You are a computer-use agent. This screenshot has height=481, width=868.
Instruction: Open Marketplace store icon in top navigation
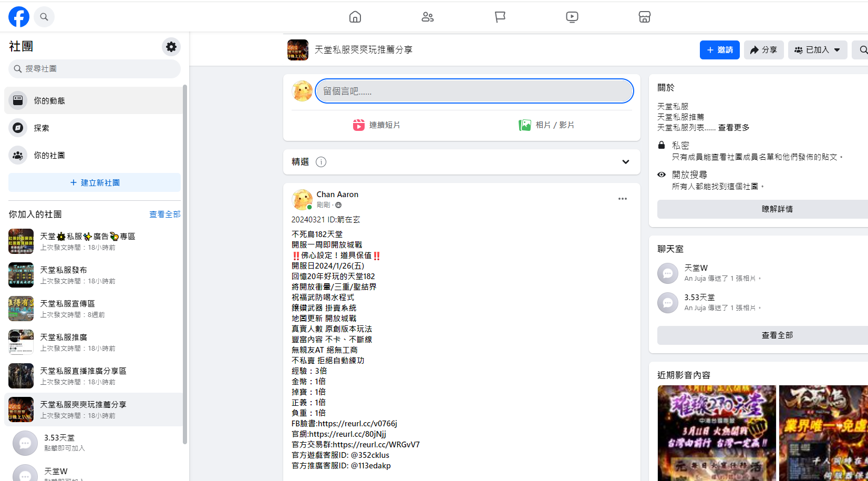645,17
